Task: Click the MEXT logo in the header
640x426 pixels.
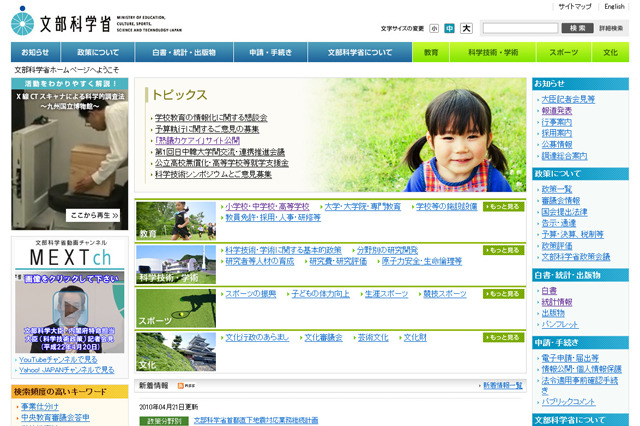Action: [96, 22]
